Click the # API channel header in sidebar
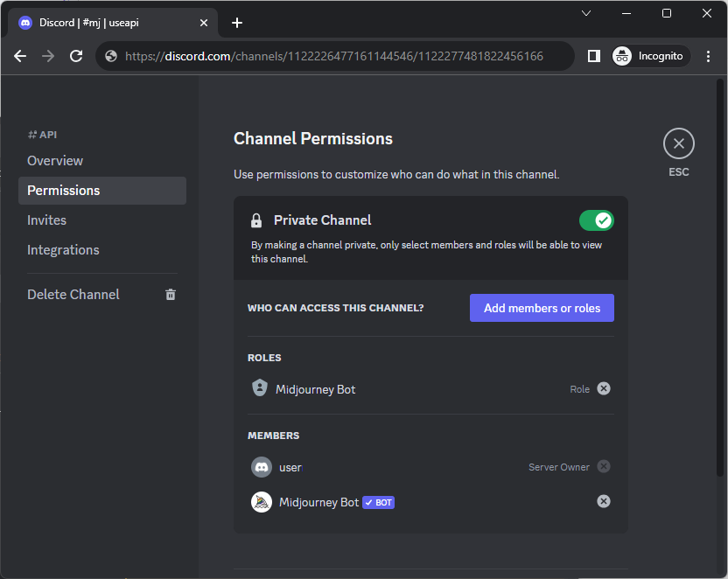 point(42,135)
